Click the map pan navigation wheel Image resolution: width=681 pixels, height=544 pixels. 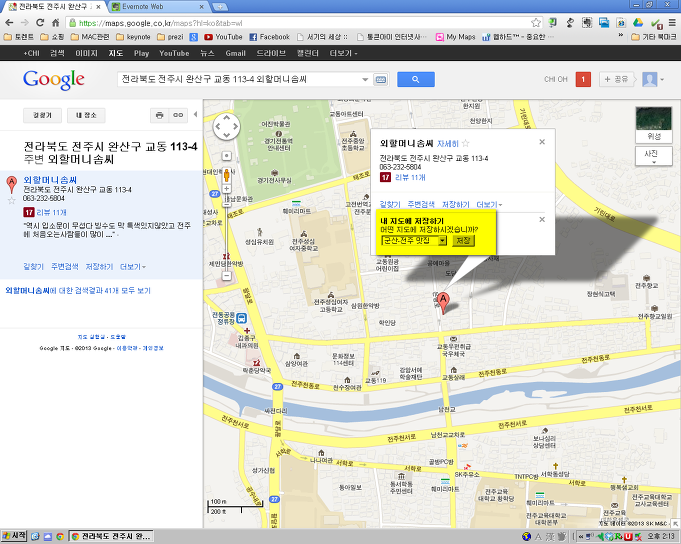pos(227,127)
